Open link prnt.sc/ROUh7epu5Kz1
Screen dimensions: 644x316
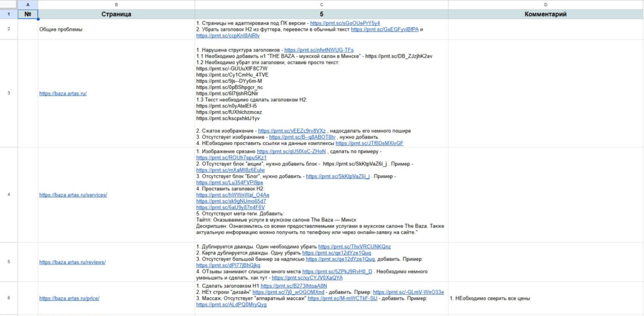pos(231,158)
